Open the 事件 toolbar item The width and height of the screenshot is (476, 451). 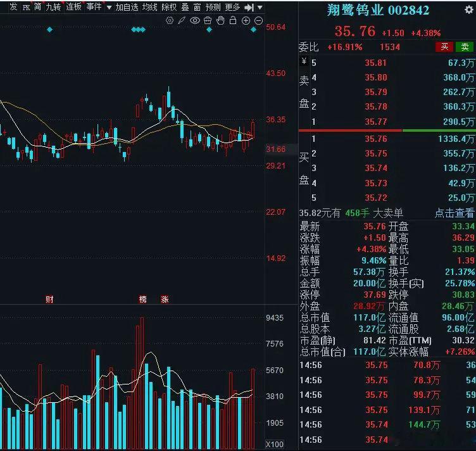coord(94,7)
